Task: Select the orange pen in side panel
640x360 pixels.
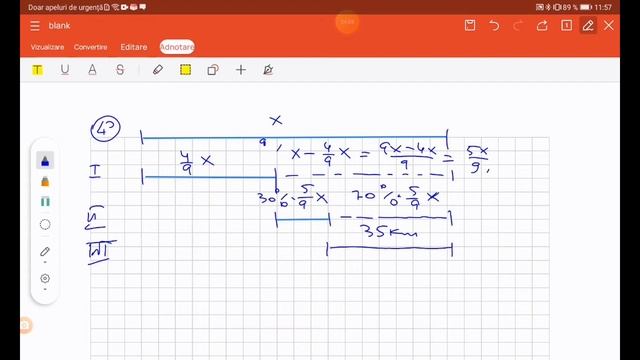Action: coord(45,181)
